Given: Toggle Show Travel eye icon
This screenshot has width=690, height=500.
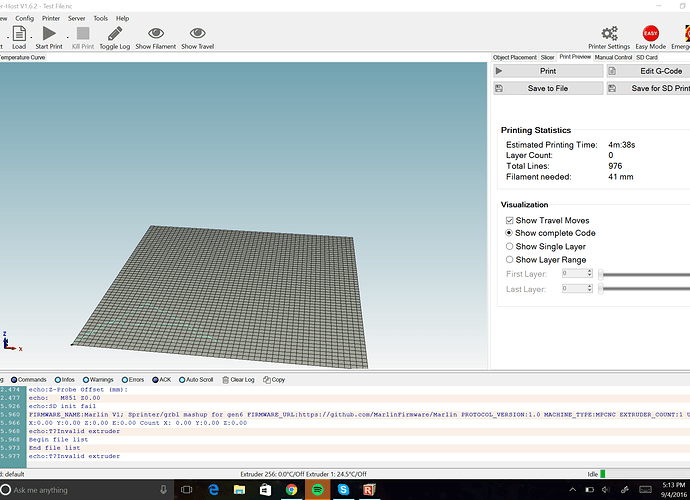Looking at the screenshot, I should tap(198, 33).
